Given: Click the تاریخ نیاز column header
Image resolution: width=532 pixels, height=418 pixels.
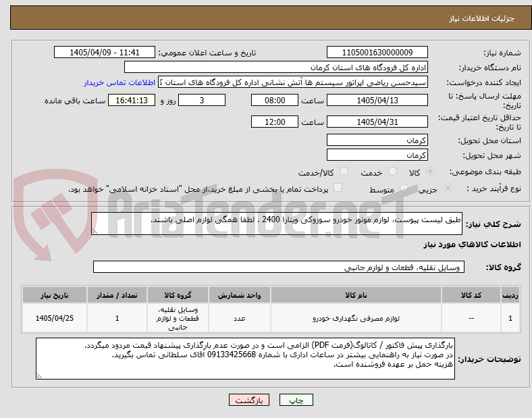Looking at the screenshot, I should 55,295.
